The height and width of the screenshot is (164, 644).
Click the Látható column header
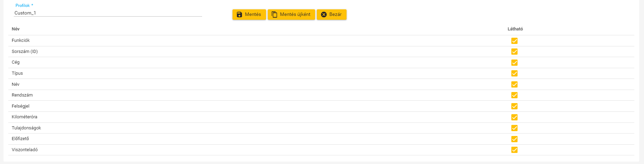tap(515, 29)
